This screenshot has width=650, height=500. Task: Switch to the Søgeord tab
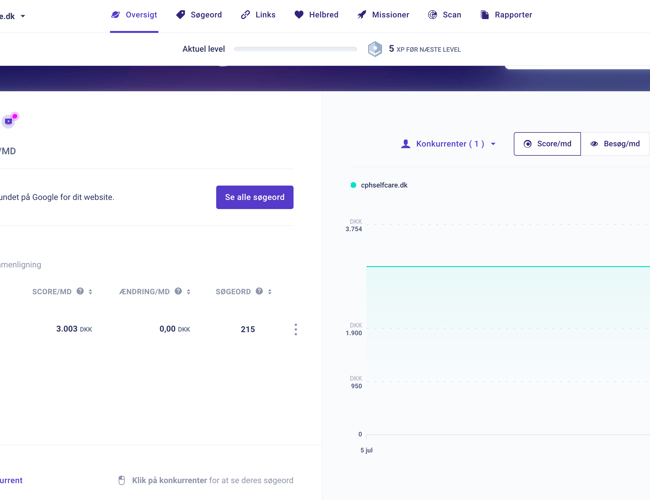pos(199,15)
